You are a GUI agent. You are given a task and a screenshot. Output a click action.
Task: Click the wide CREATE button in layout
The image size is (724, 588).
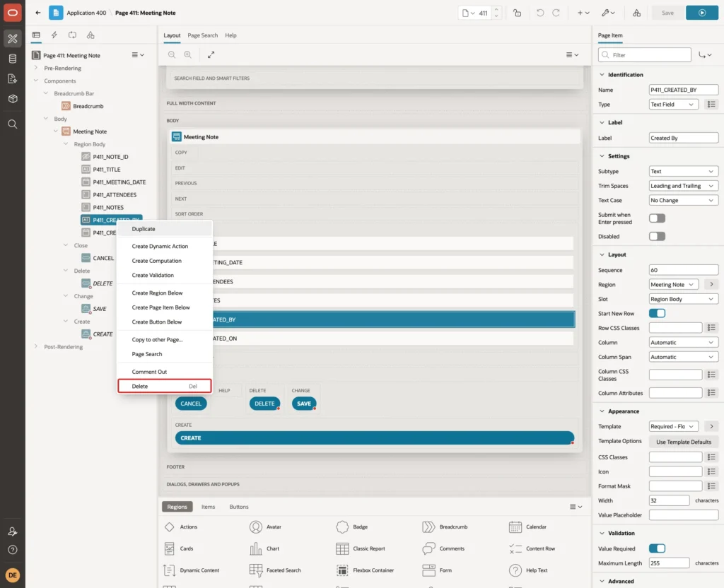(x=375, y=438)
